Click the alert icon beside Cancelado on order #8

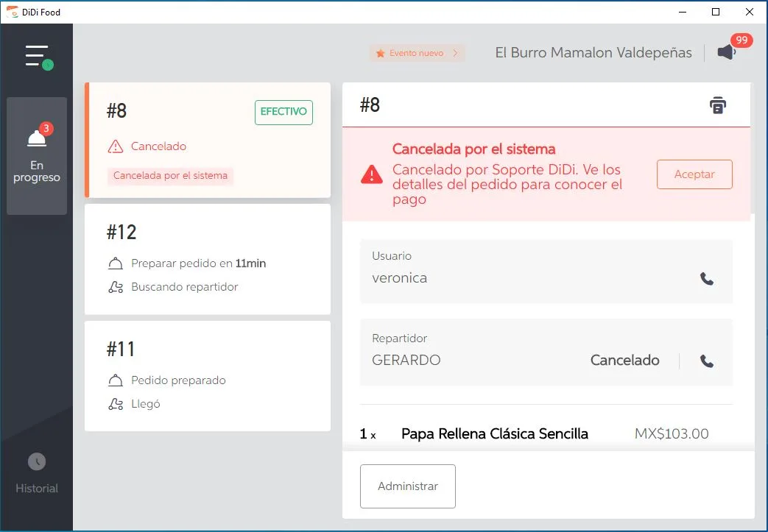[x=116, y=146]
